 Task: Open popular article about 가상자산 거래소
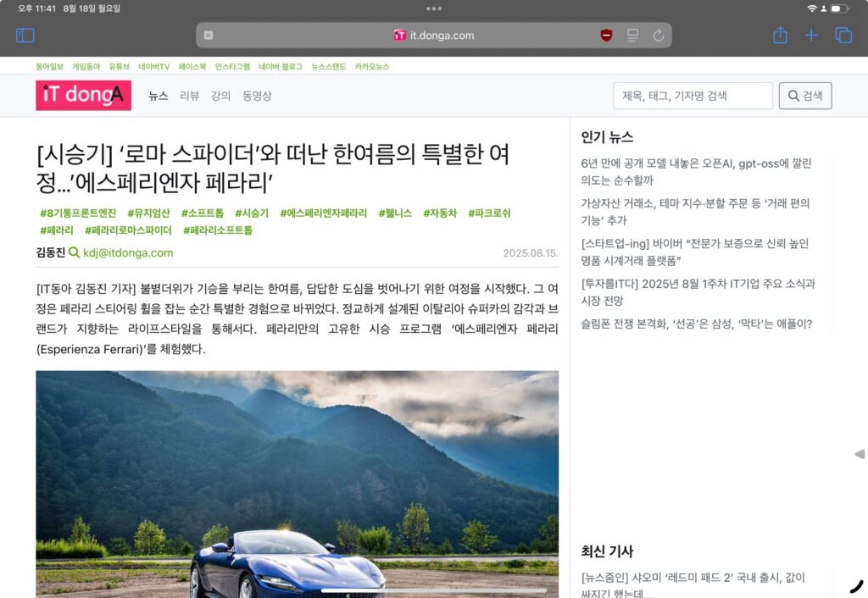[x=695, y=212]
